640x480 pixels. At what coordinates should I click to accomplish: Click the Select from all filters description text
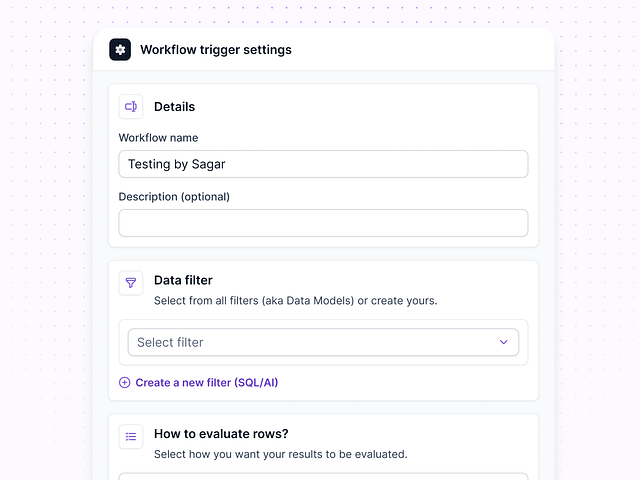click(x=295, y=301)
